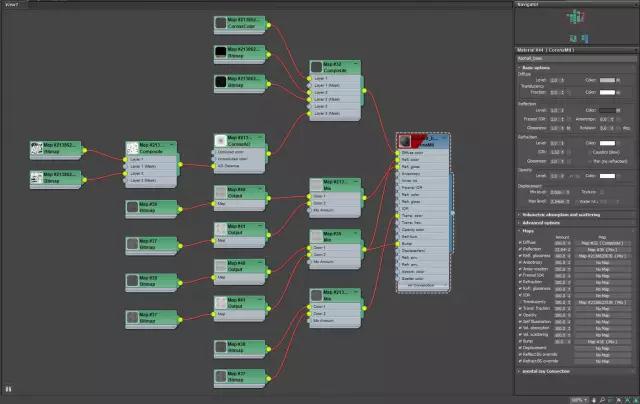Click the CoronaAO node preview thumbnail
The width and height of the screenshot is (640, 404).
220,140
